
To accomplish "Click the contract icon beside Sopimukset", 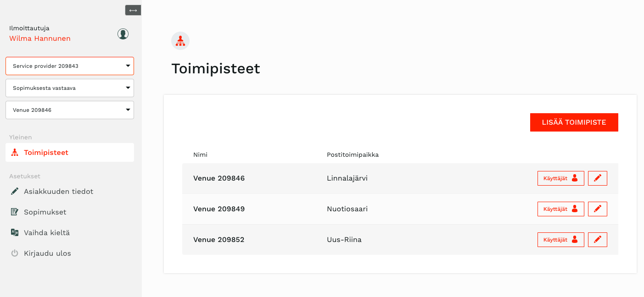I will click(x=15, y=212).
